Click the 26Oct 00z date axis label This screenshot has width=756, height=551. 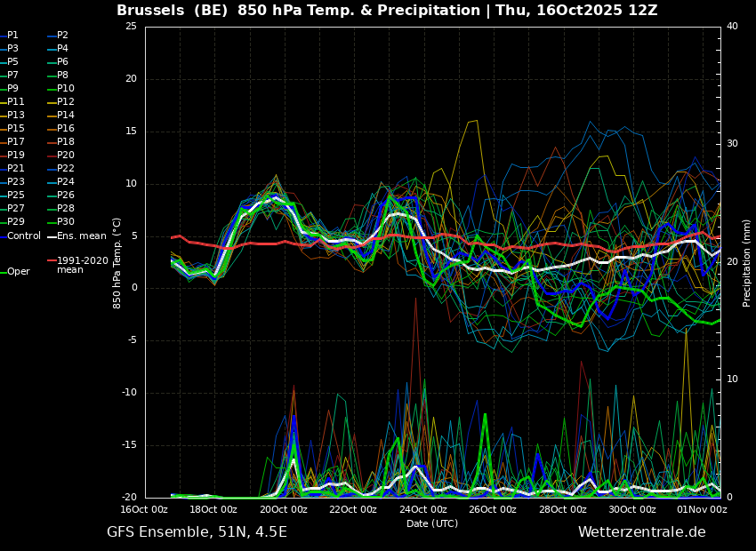(x=493, y=509)
